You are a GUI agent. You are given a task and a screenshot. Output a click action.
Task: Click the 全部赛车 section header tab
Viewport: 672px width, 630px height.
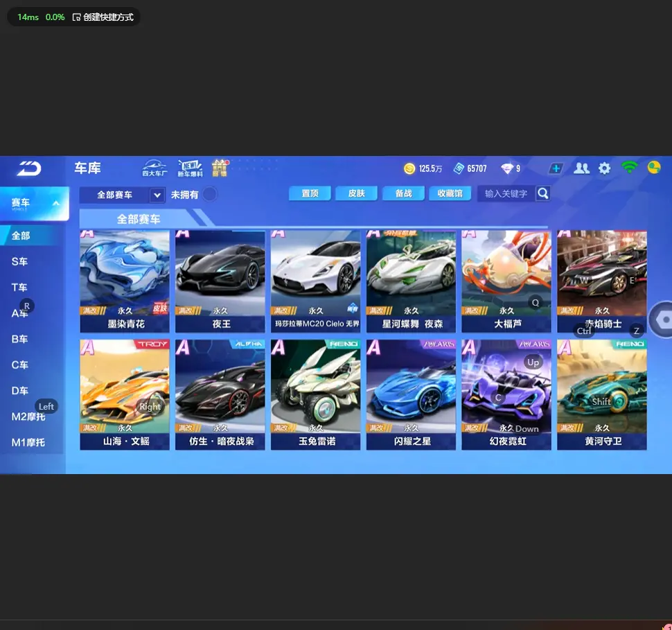click(x=138, y=219)
